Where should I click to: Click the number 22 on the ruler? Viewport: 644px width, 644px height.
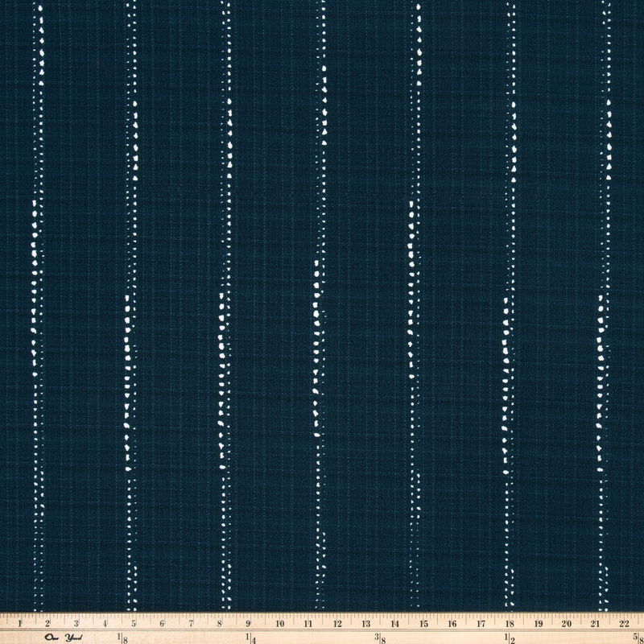[x=624, y=623]
